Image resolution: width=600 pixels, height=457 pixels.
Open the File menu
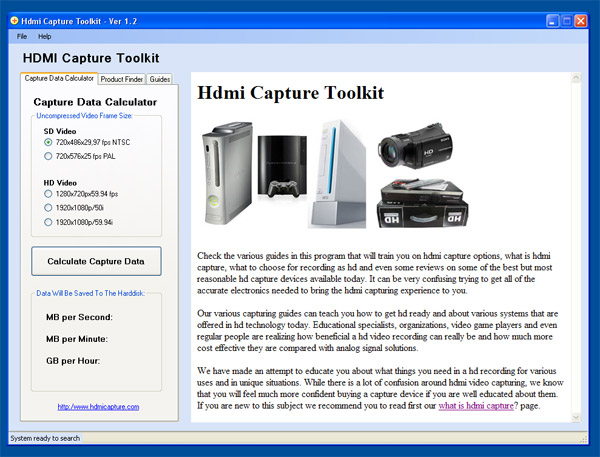point(21,36)
